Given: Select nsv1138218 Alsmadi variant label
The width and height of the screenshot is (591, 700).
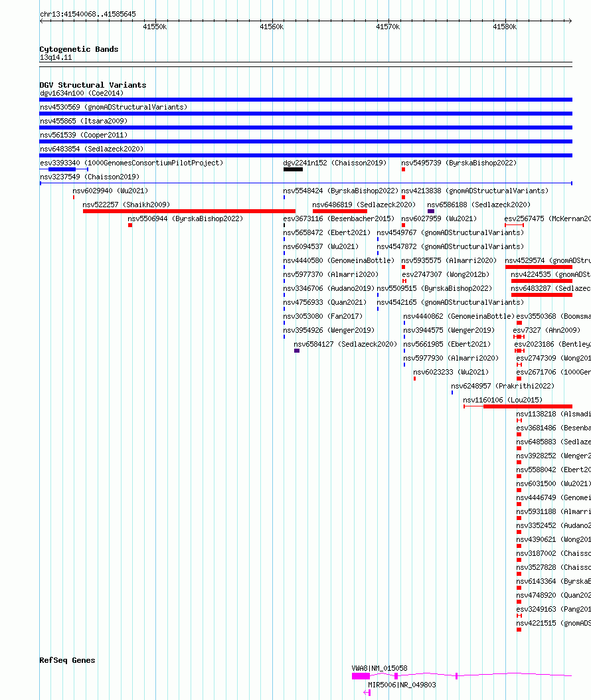Looking at the screenshot, I should click(x=554, y=414).
